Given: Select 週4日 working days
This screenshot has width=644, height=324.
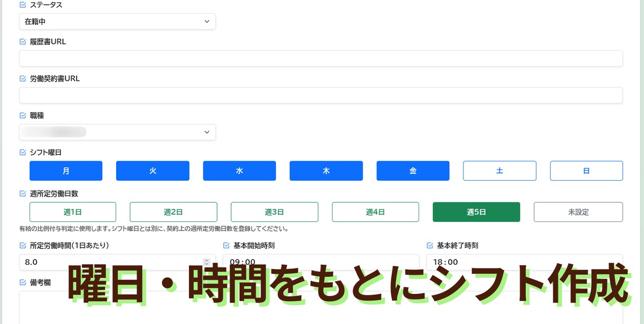Looking at the screenshot, I should (375, 212).
